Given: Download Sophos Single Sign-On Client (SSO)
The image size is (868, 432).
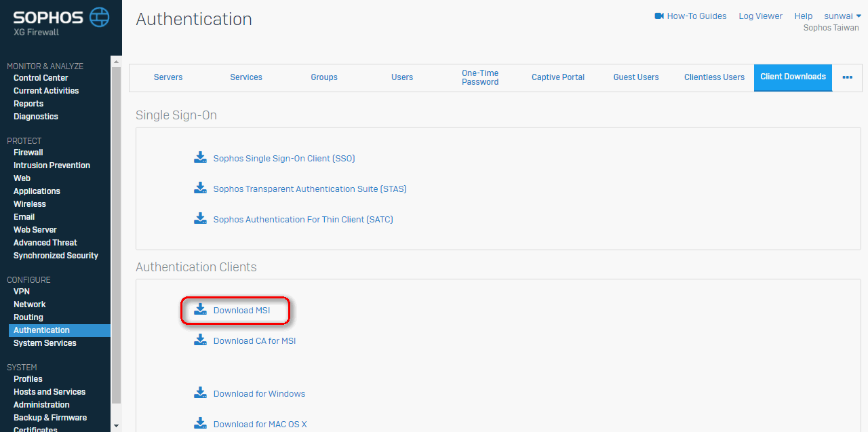Looking at the screenshot, I should coord(284,159).
